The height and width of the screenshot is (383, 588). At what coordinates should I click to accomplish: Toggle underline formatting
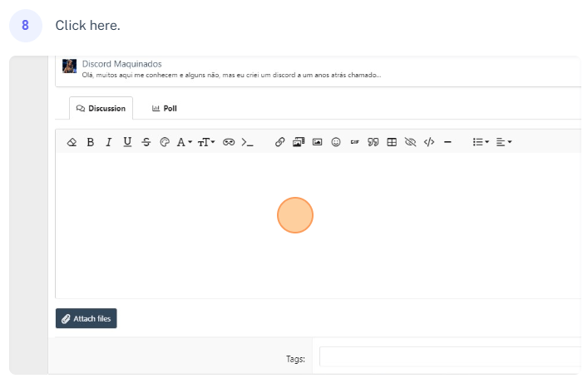click(x=127, y=142)
